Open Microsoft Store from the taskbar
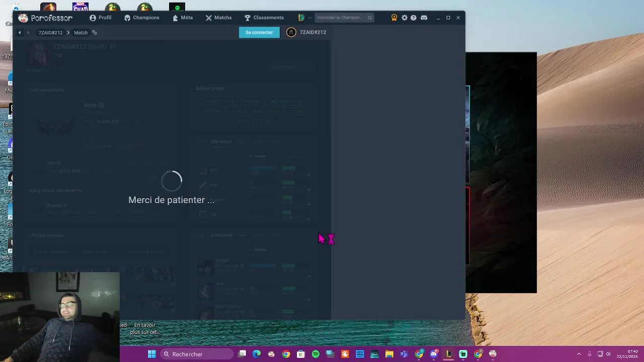This screenshot has height=362, width=644. tap(301, 354)
